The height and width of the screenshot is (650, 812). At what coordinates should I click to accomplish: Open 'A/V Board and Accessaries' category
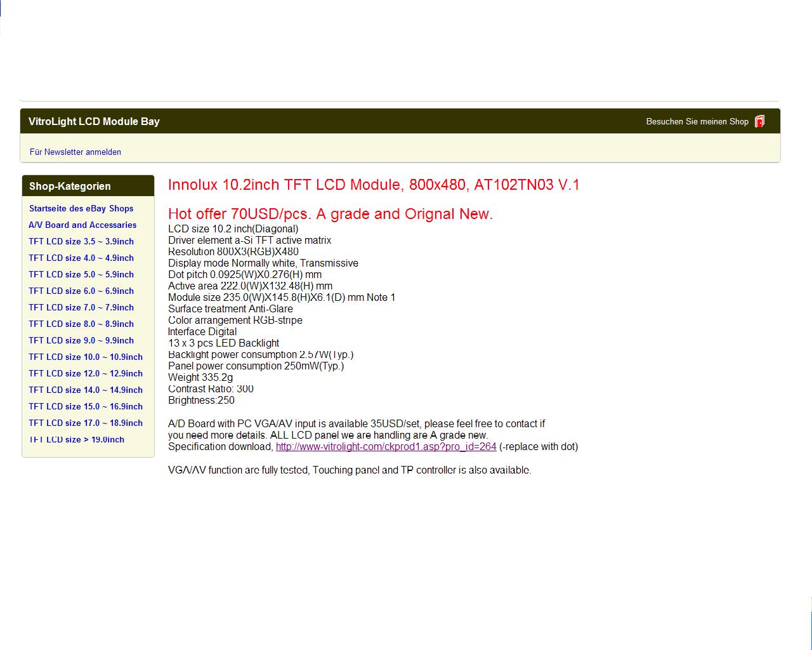pos(82,225)
